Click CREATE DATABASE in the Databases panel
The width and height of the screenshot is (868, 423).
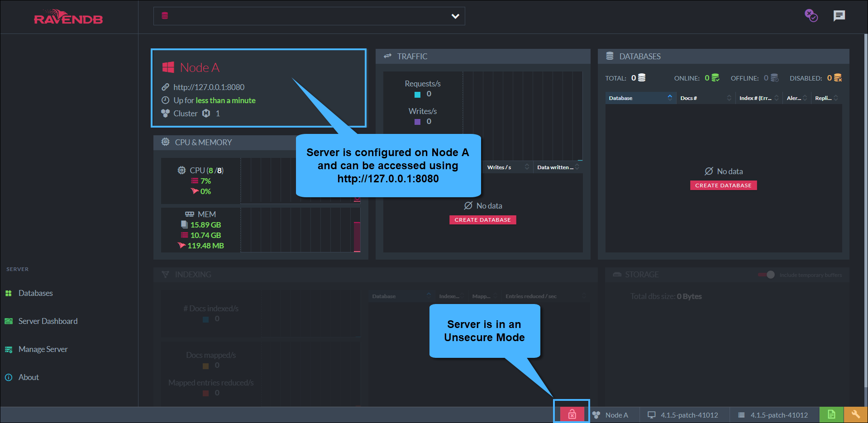click(723, 185)
